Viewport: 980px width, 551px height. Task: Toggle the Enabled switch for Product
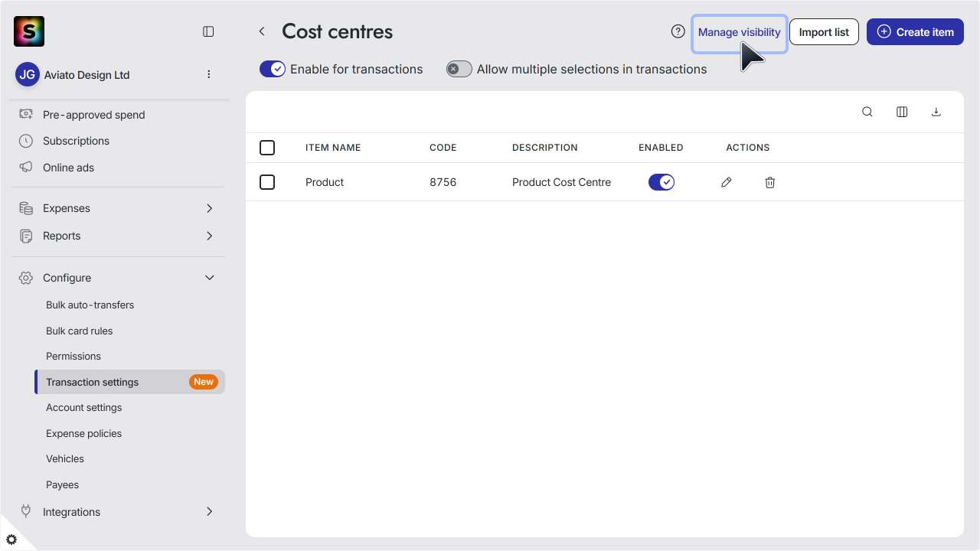coord(661,182)
